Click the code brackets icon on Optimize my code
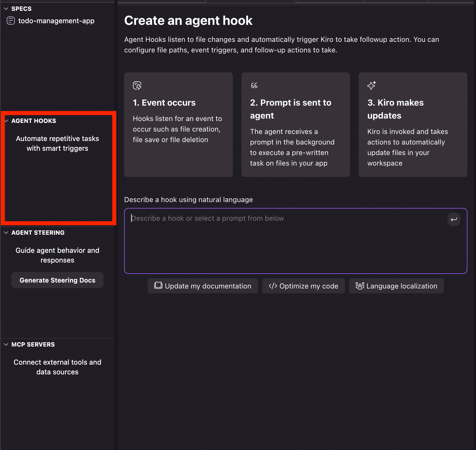 [273, 286]
